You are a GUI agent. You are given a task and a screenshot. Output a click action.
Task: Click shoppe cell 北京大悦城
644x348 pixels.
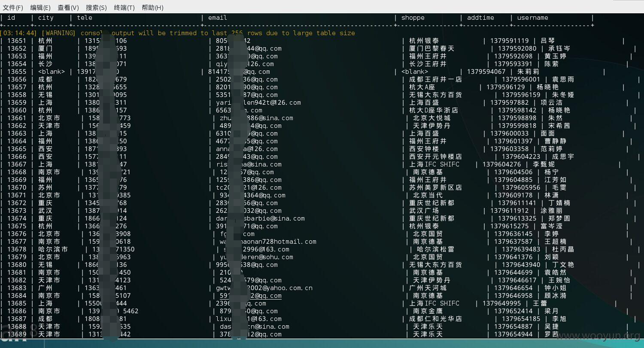pyautogui.click(x=432, y=118)
